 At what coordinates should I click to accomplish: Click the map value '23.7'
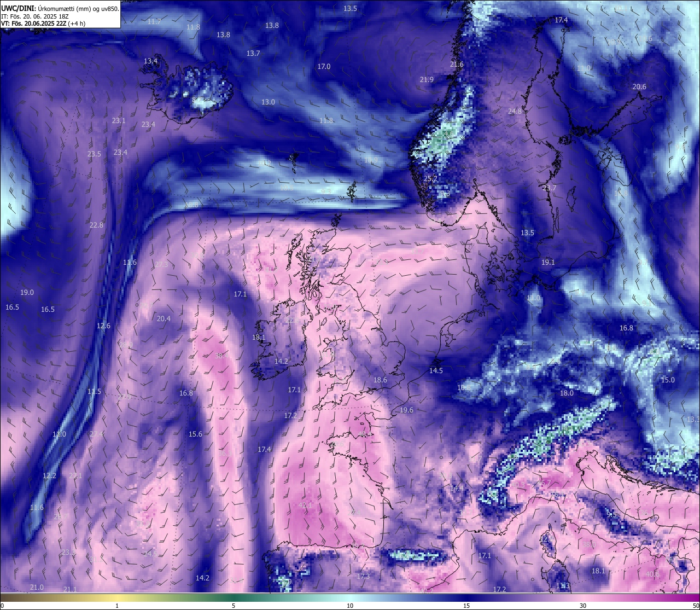(550, 188)
